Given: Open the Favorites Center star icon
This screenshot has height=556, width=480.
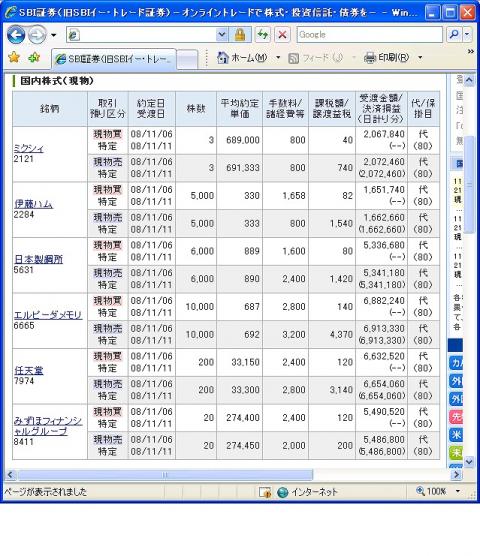Looking at the screenshot, I should tap(14, 57).
